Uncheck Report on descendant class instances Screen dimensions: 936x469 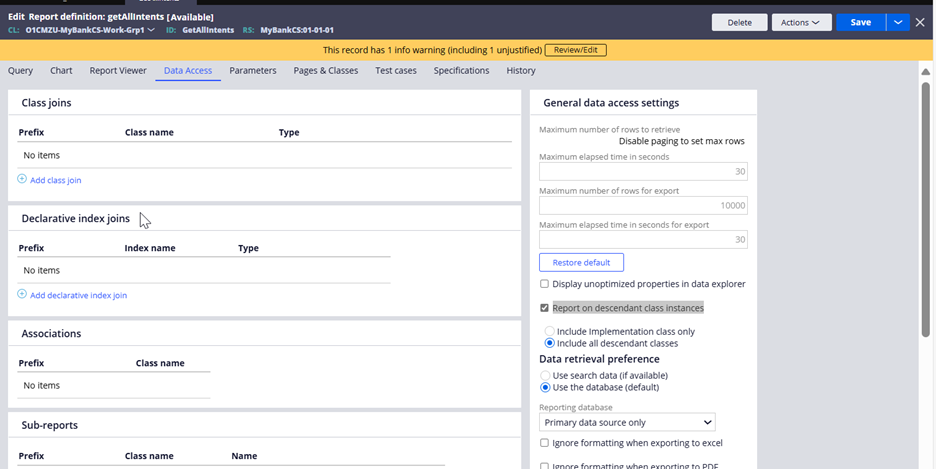click(x=544, y=308)
